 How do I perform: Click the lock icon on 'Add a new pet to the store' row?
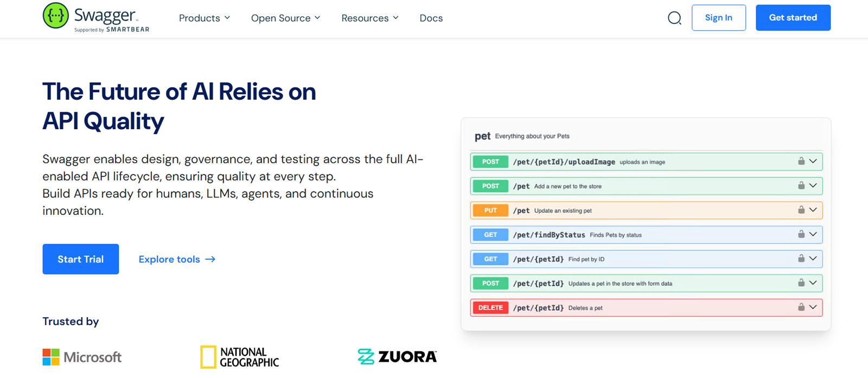click(x=801, y=185)
